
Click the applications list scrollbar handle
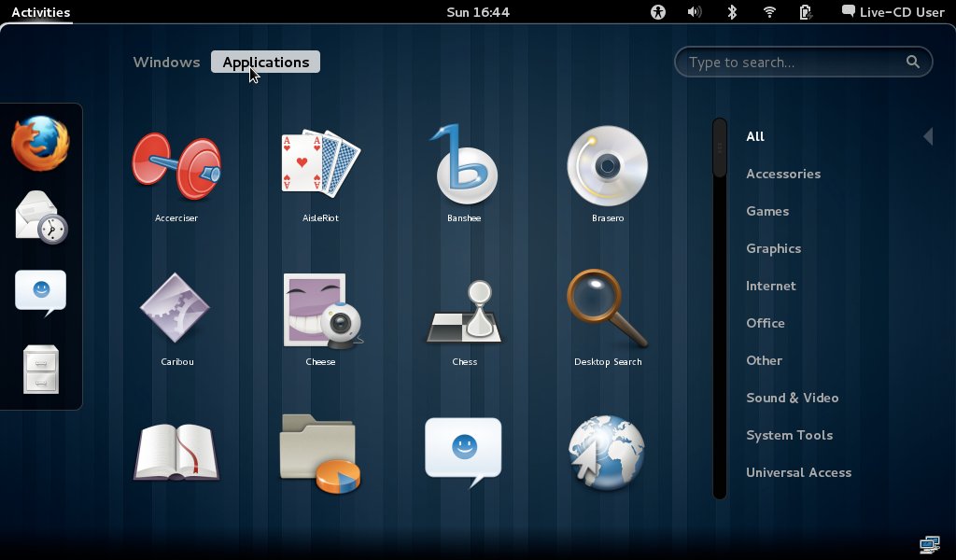[719, 147]
